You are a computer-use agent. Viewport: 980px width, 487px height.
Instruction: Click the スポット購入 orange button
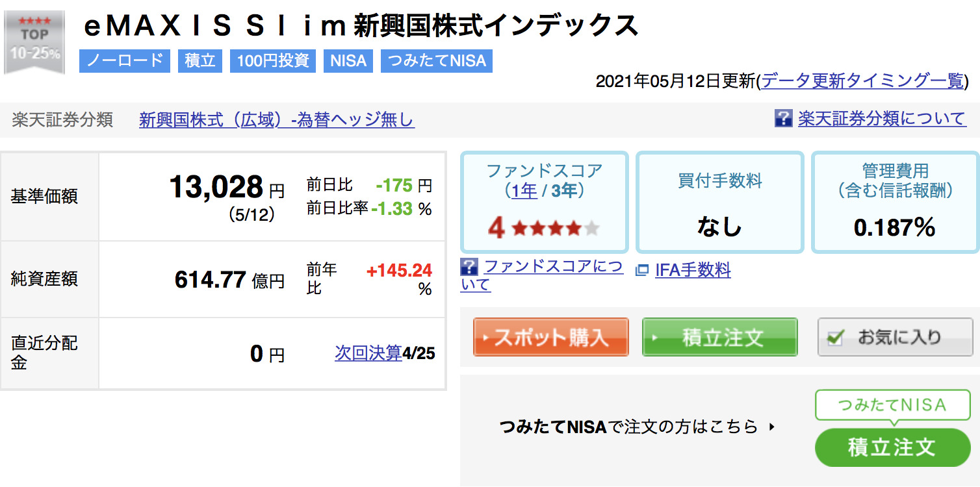[550, 337]
